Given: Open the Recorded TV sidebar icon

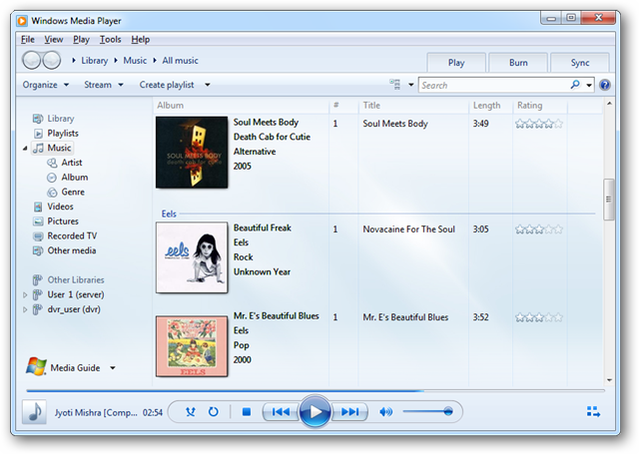Looking at the screenshot, I should point(38,236).
